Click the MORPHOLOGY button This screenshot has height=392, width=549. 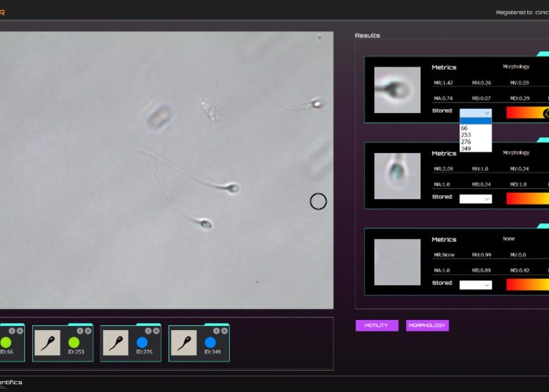point(427,325)
